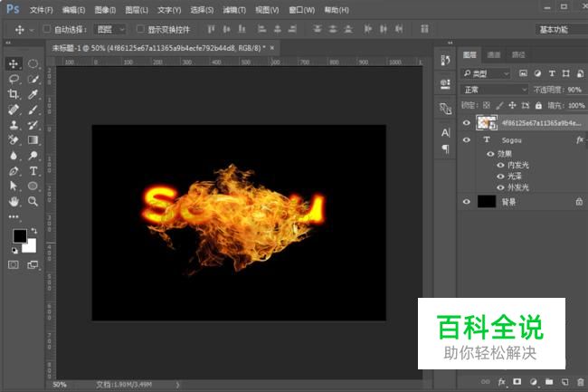588x392 pixels.
Task: Select the Eraser tool
Action: pos(14,140)
